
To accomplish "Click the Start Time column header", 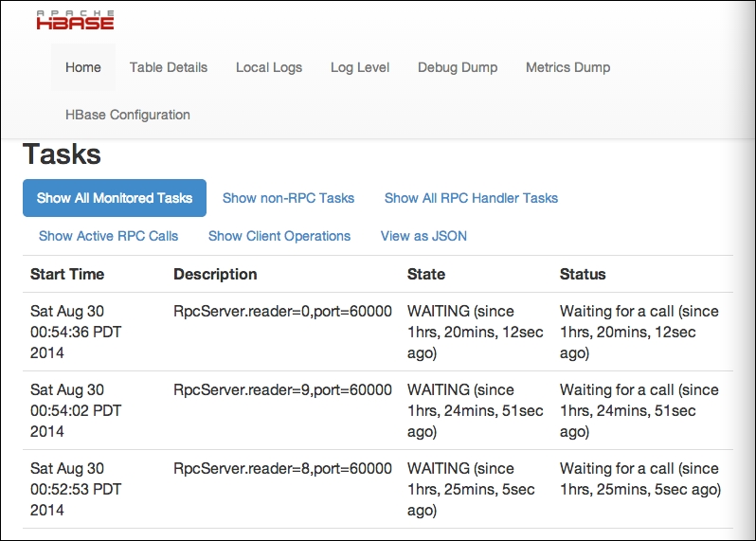I will tap(67, 274).
